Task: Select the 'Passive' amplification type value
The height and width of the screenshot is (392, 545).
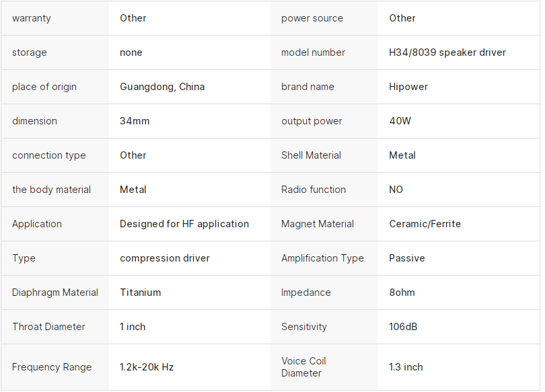Action: pyautogui.click(x=407, y=258)
